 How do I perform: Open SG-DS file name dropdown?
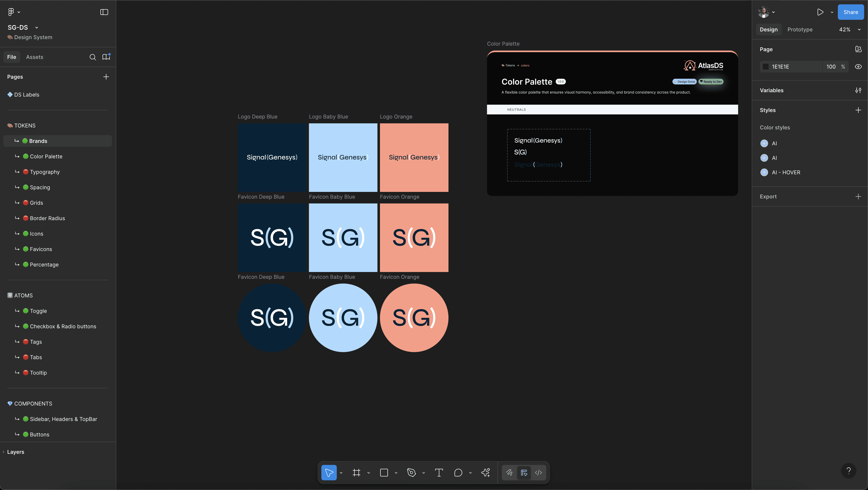click(x=36, y=28)
